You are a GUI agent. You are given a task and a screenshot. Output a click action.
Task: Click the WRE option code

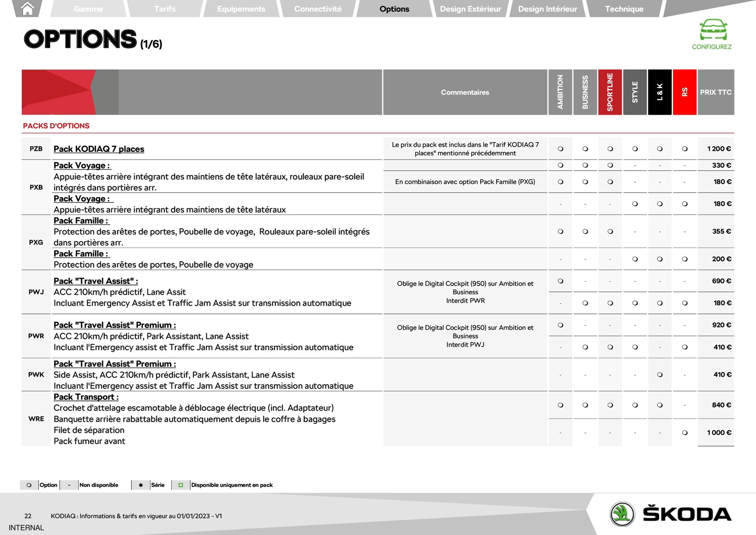coord(36,419)
